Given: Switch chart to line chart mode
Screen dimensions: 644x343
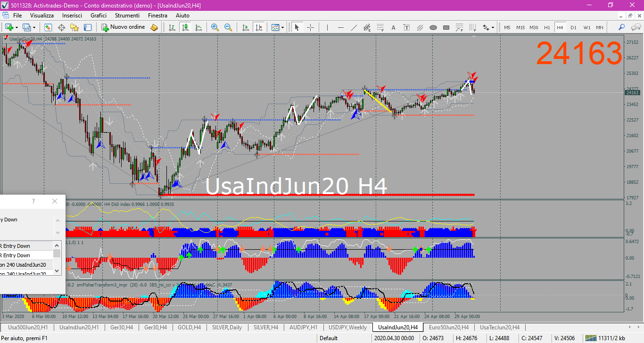Looking at the screenshot, I should [198, 27].
